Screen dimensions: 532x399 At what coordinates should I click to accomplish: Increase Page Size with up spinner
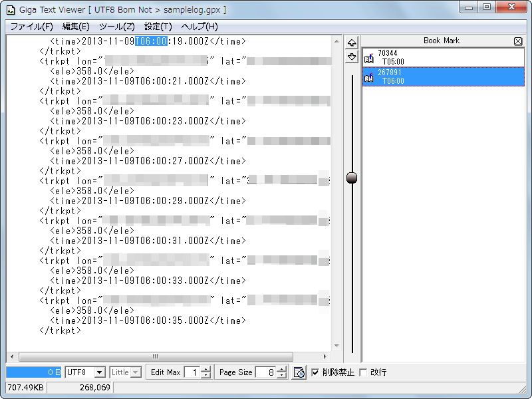pos(282,370)
